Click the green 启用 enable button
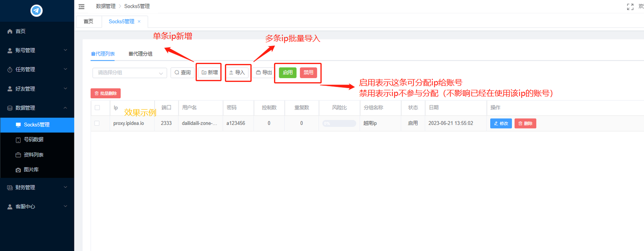This screenshot has width=644, height=251. [287, 73]
